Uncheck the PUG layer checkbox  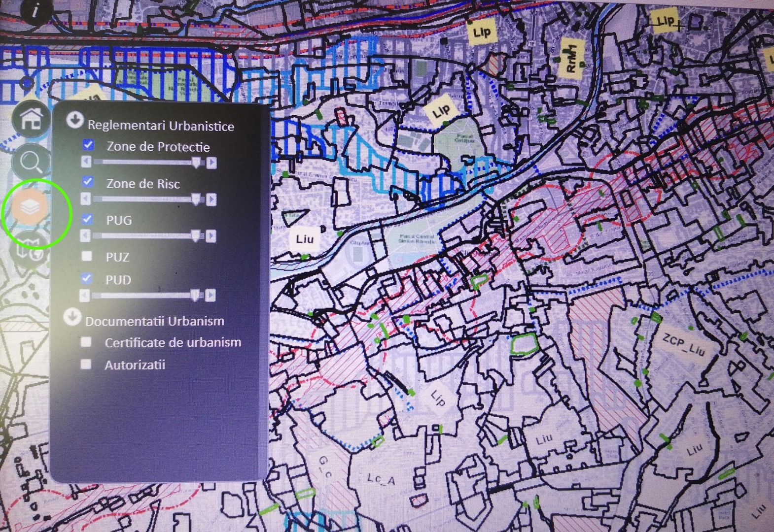click(87, 218)
